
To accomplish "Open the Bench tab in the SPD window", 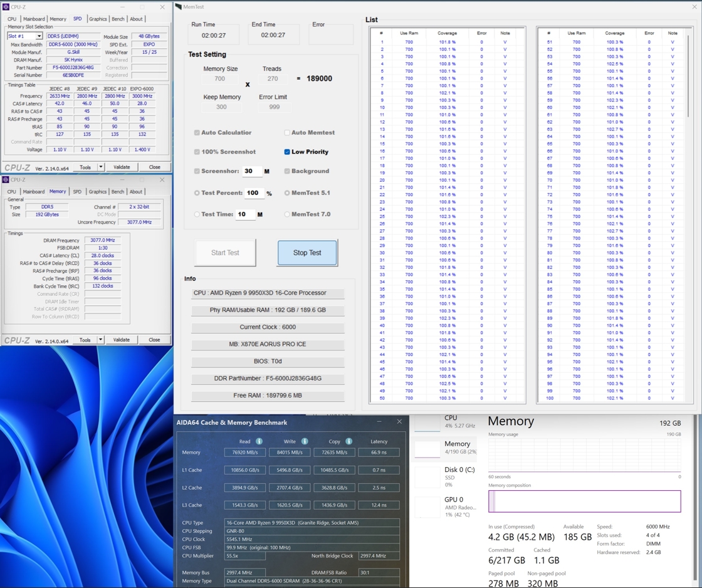I will click(118, 19).
